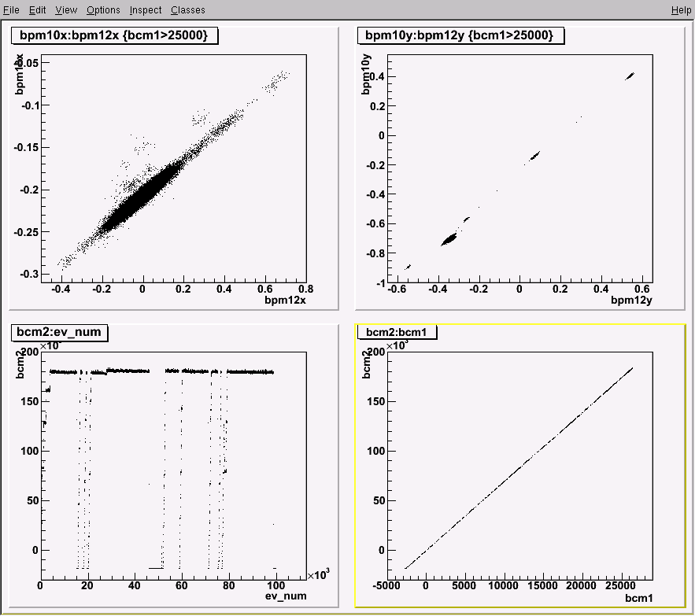
Task: Select the bpm10x:bpm12x {bcm1>25000} title box
Action: (114, 35)
